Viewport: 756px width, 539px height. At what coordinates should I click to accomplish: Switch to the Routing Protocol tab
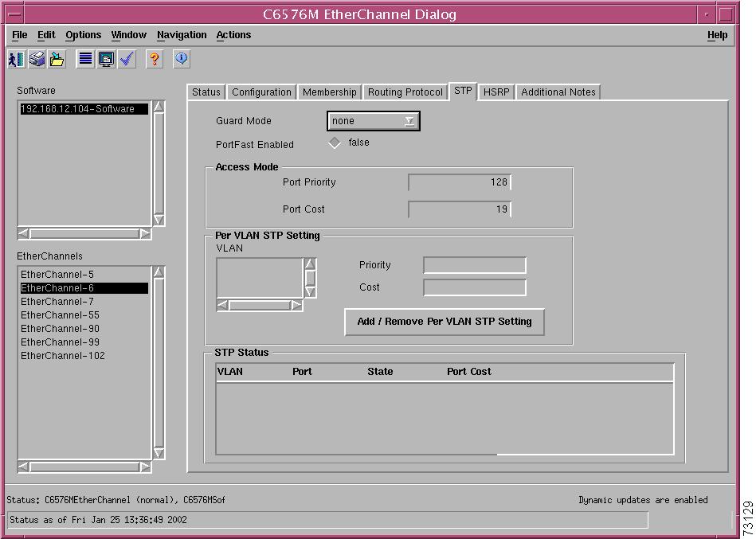point(405,92)
